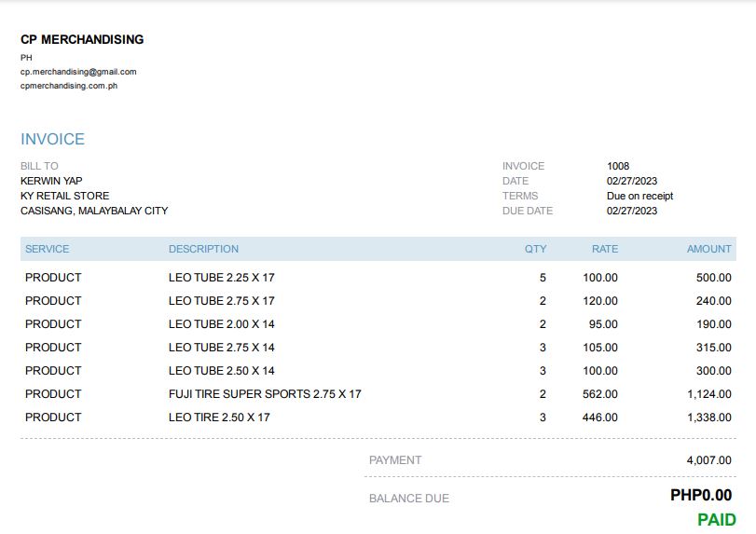The height and width of the screenshot is (534, 756).
Task: Select the LEO TUBE 2.25 X 17 description
Action: coord(221,278)
